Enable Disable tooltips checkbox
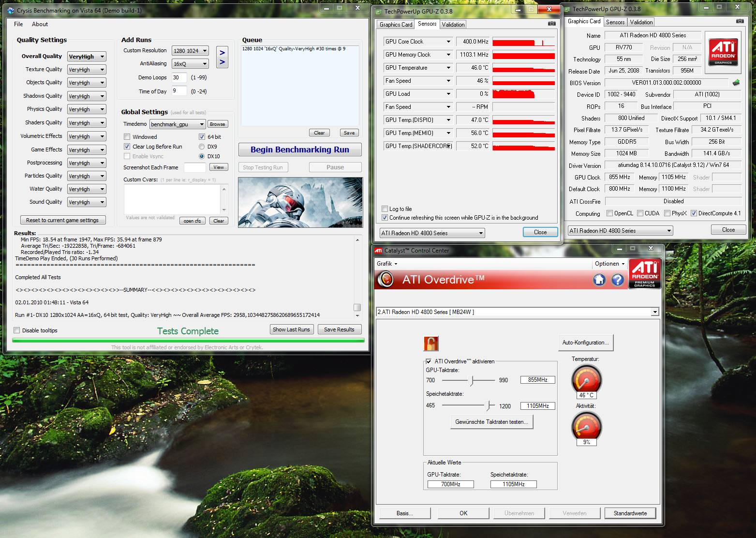756x538 pixels. 17,330
